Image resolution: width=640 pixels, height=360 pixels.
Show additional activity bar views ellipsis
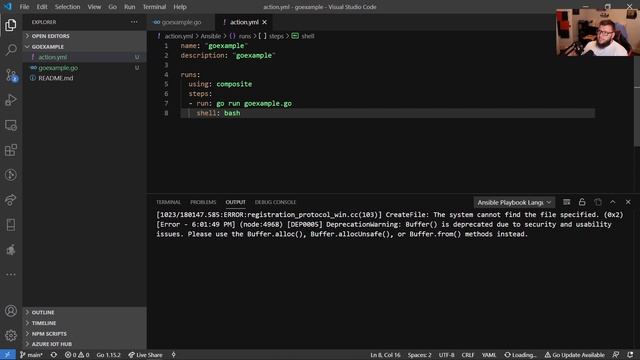tap(11, 274)
